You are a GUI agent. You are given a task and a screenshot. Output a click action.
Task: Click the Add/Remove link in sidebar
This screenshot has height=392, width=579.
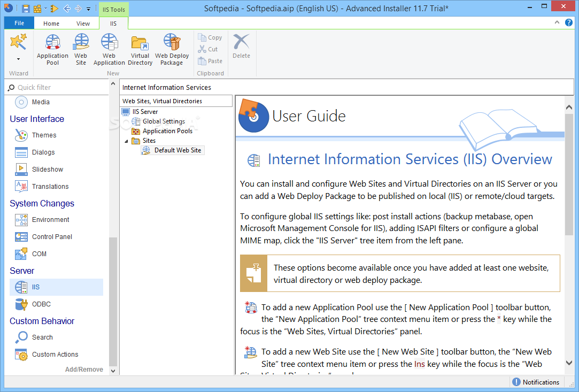84,370
